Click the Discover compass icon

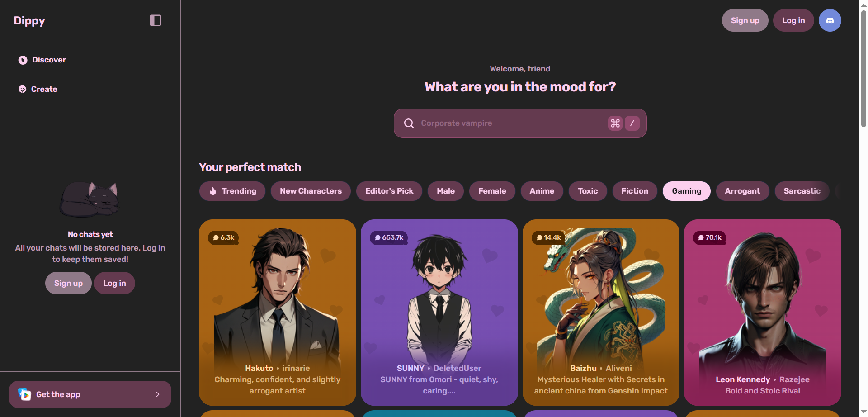pyautogui.click(x=23, y=60)
